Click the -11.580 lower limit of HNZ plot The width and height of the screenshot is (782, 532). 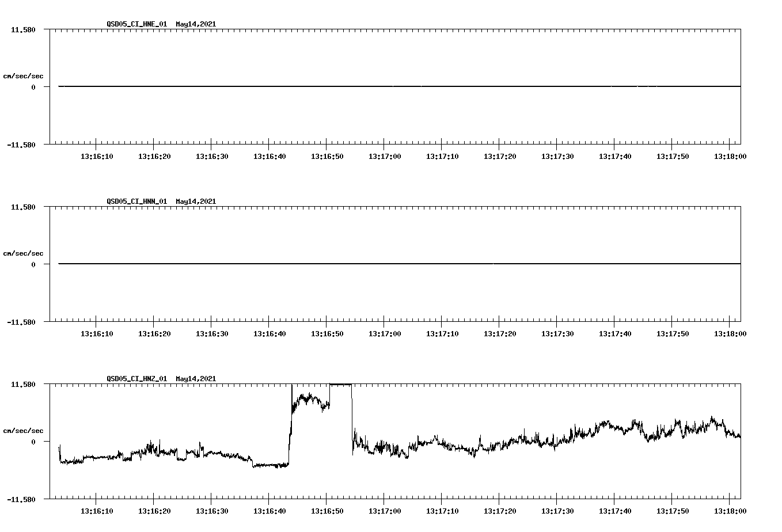pos(22,501)
